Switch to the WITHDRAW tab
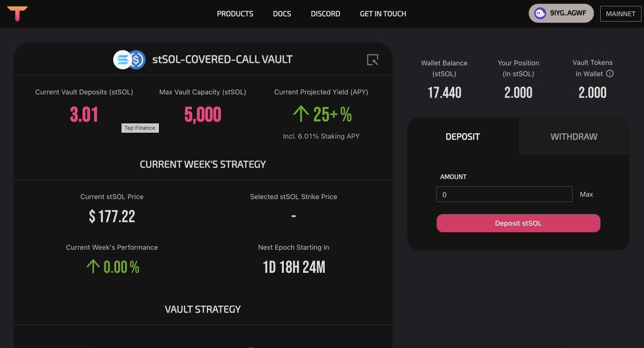644x348 pixels. (x=573, y=137)
